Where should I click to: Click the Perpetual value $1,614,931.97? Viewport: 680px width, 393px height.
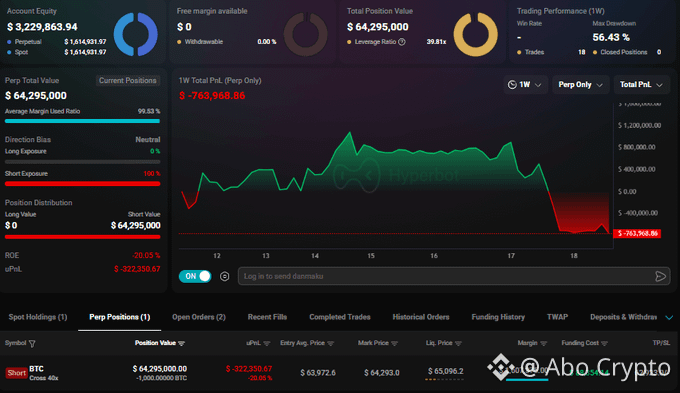(x=85, y=42)
